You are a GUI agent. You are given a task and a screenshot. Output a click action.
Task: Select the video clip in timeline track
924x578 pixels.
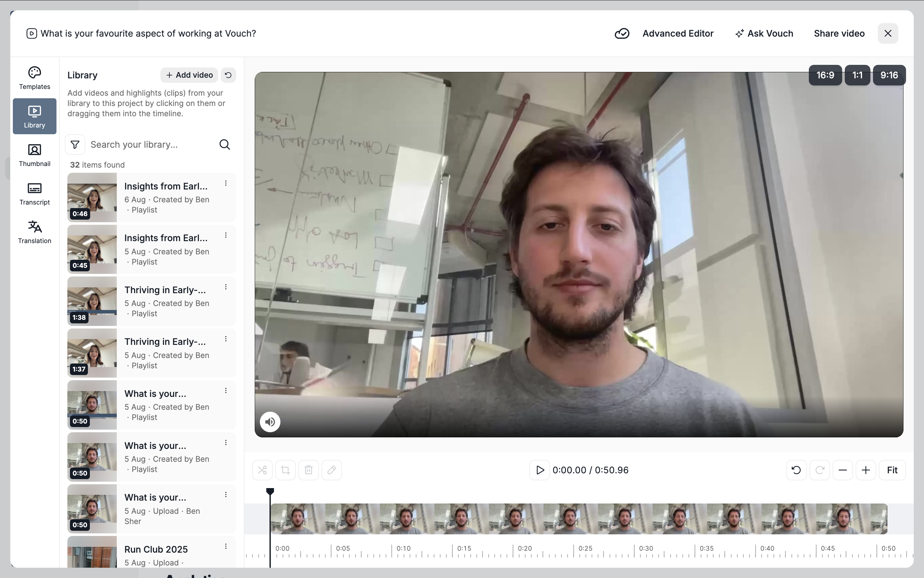point(579,519)
